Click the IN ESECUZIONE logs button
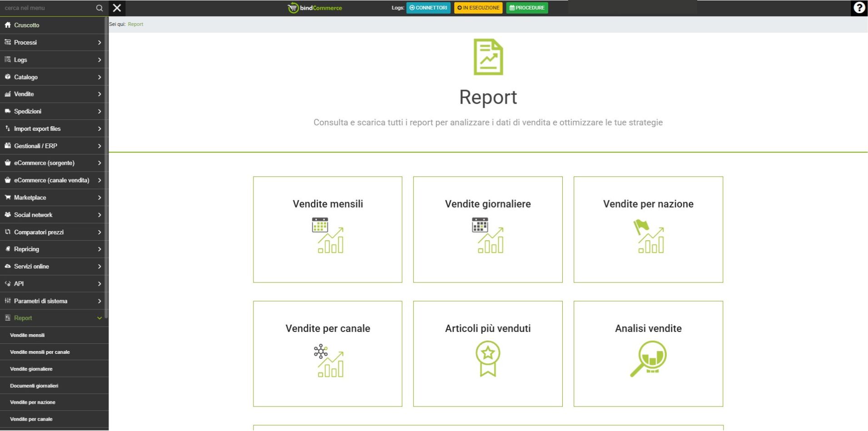 [478, 8]
